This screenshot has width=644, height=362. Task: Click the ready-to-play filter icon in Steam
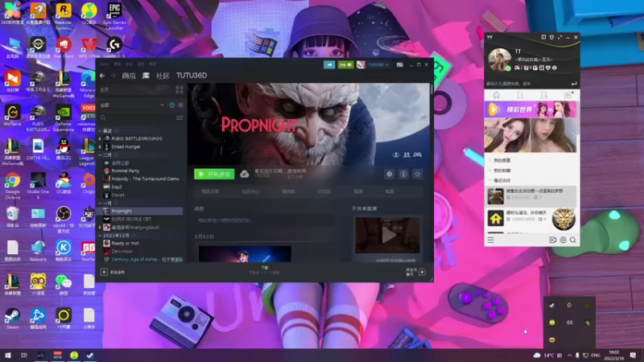[x=180, y=105]
